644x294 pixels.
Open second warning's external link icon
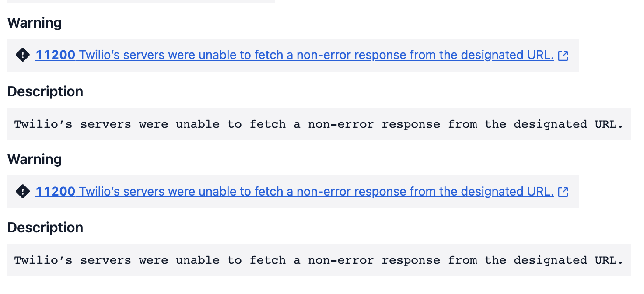pyautogui.click(x=563, y=192)
